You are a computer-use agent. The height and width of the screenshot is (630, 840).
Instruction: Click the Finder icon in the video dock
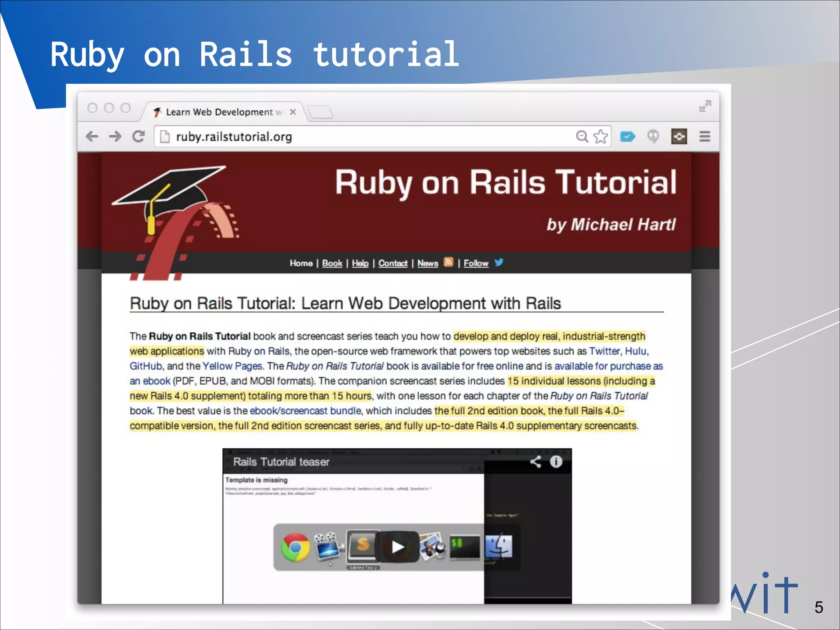pyautogui.click(x=498, y=546)
